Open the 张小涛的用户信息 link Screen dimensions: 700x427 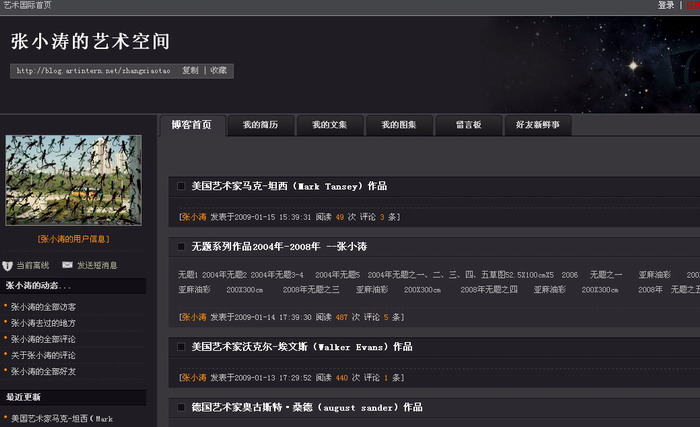73,239
